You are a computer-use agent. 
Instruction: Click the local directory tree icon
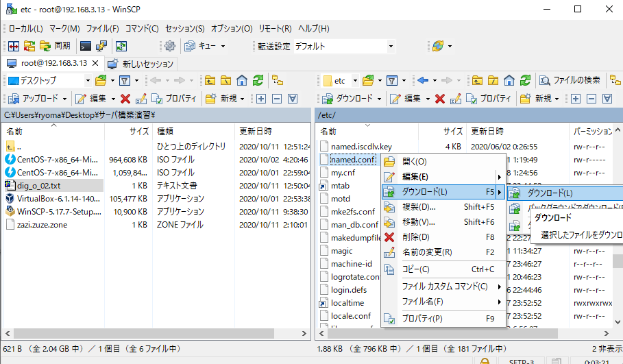(278, 81)
